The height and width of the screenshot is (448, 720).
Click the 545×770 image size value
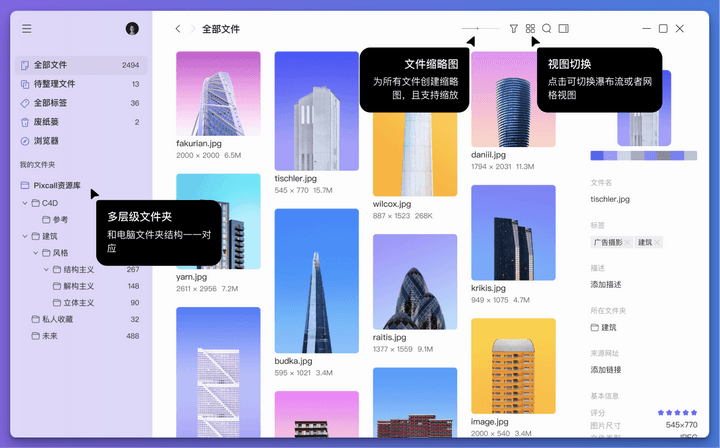pos(681,425)
